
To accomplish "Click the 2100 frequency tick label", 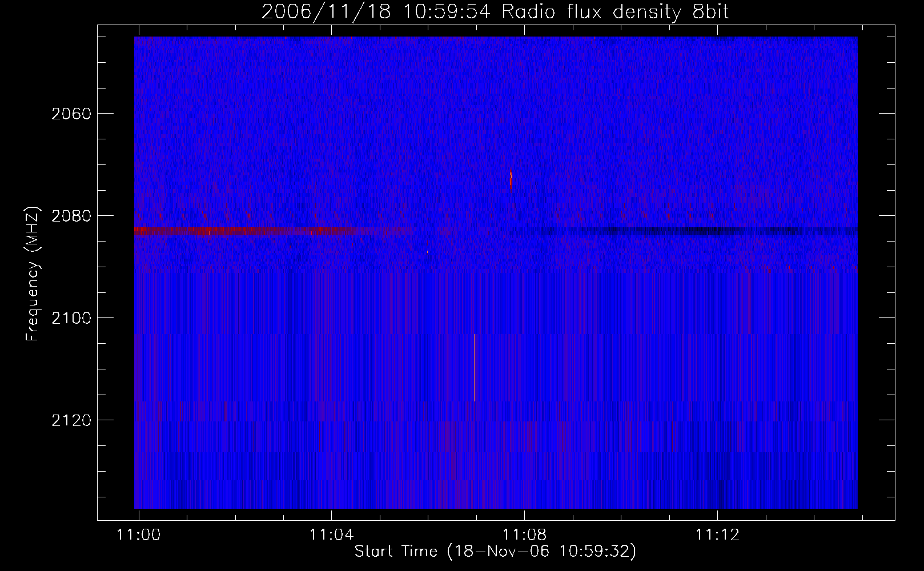I will 71,318.
